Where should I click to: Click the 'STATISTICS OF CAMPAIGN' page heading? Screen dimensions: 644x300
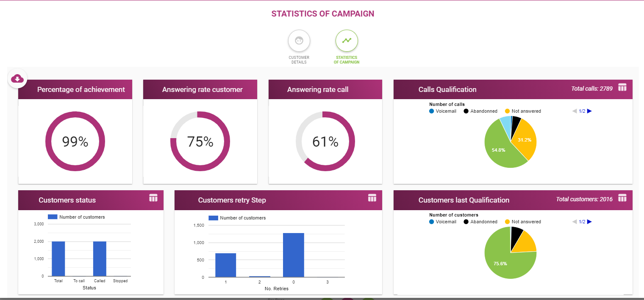tap(323, 14)
